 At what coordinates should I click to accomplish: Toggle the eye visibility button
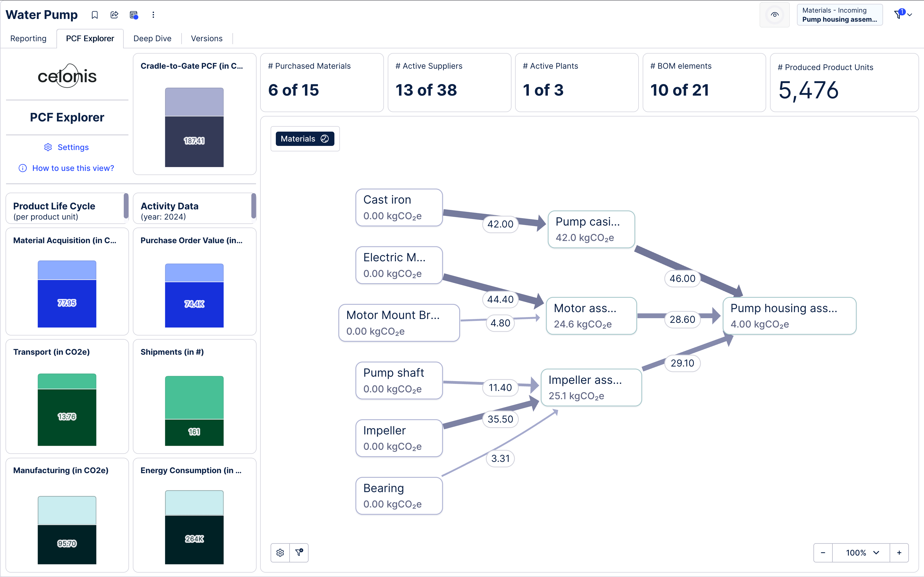(x=774, y=15)
